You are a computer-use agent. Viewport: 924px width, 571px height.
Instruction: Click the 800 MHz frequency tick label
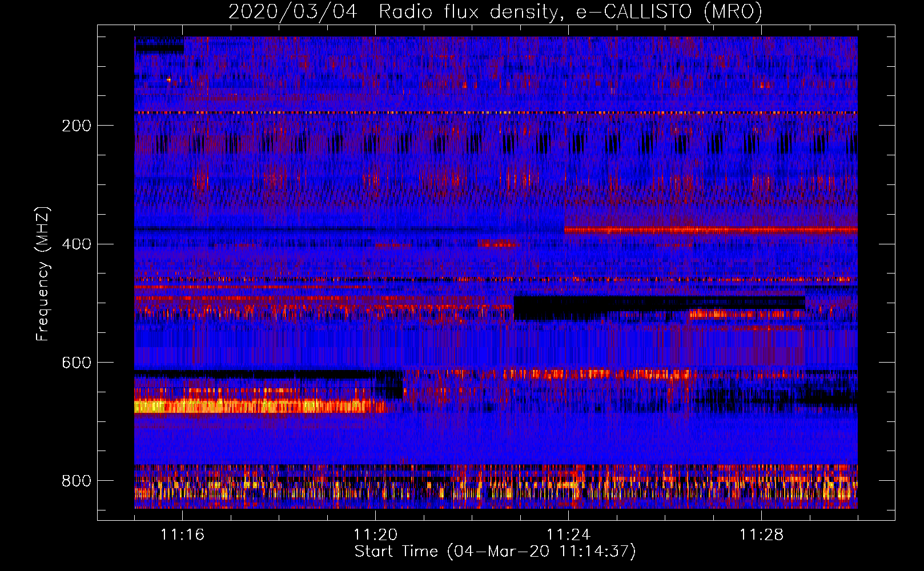click(76, 481)
